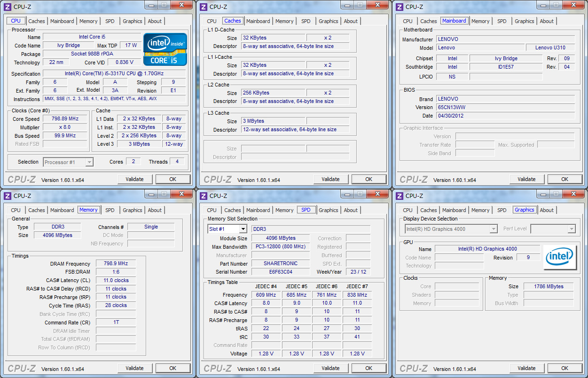The width and height of the screenshot is (588, 378).
Task: Click the Part Number field showing SHARETRONIC
Action: tap(280, 263)
